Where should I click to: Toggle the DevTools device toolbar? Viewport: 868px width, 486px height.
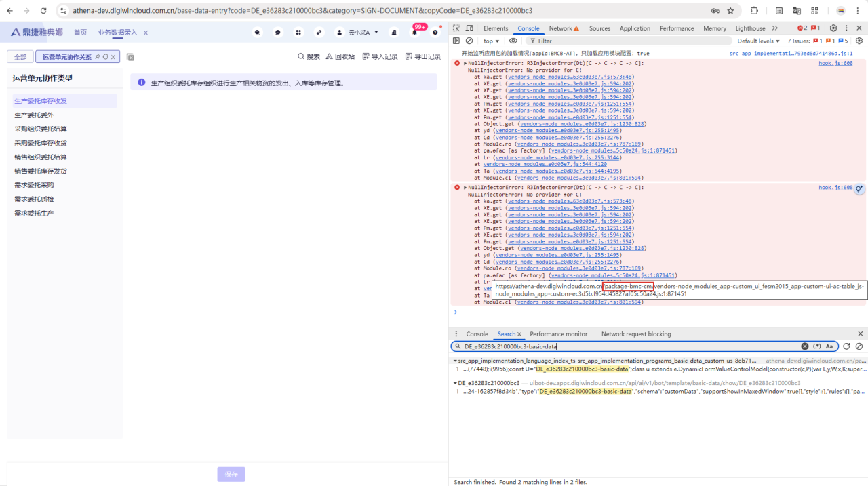469,28
